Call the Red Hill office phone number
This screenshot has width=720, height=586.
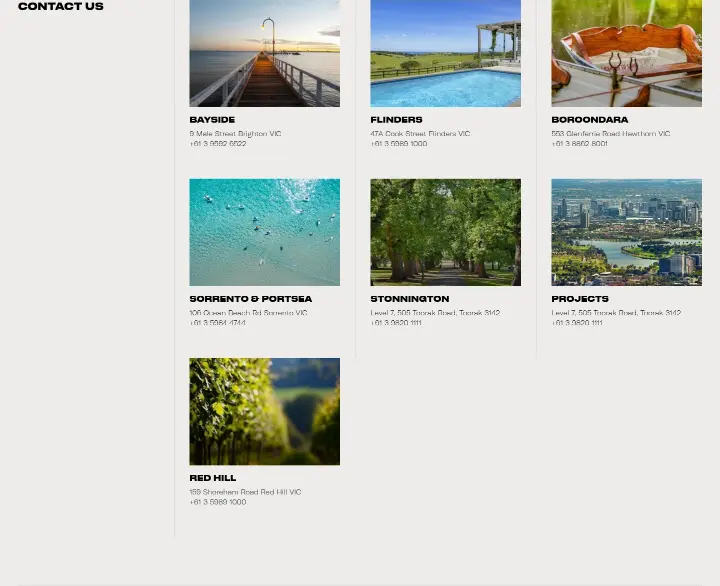[x=218, y=502]
